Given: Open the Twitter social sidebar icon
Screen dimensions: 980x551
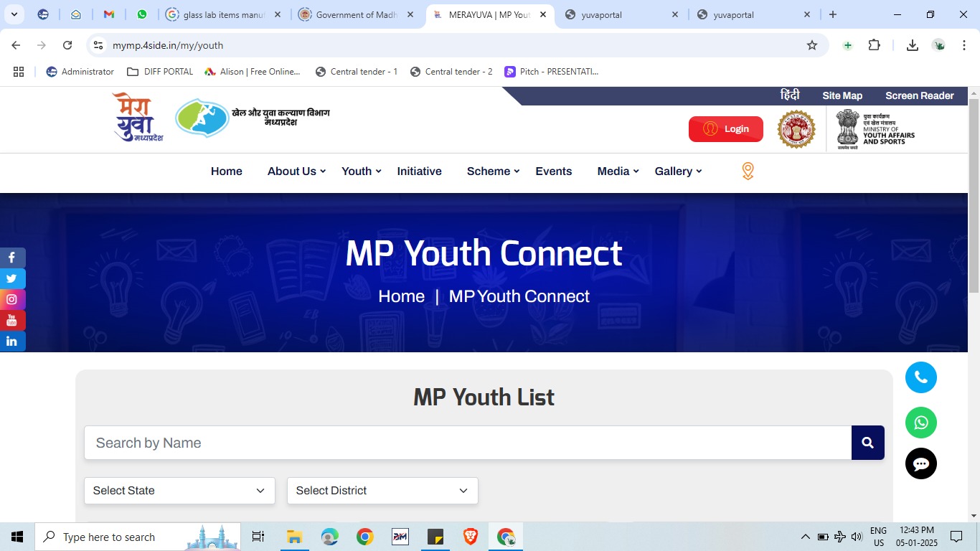Looking at the screenshot, I should (x=12, y=278).
